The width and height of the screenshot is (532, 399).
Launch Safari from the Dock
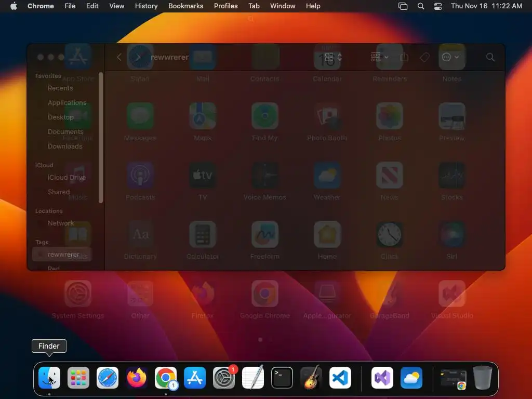pyautogui.click(x=108, y=378)
